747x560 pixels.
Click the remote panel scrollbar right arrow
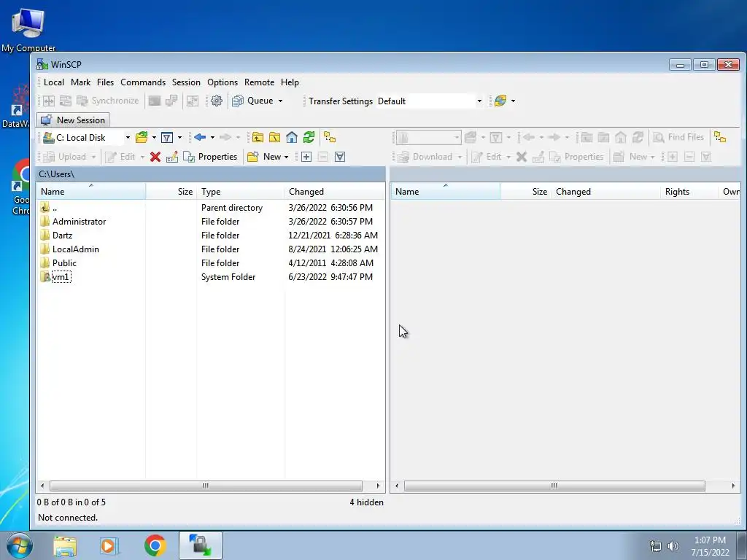click(732, 486)
